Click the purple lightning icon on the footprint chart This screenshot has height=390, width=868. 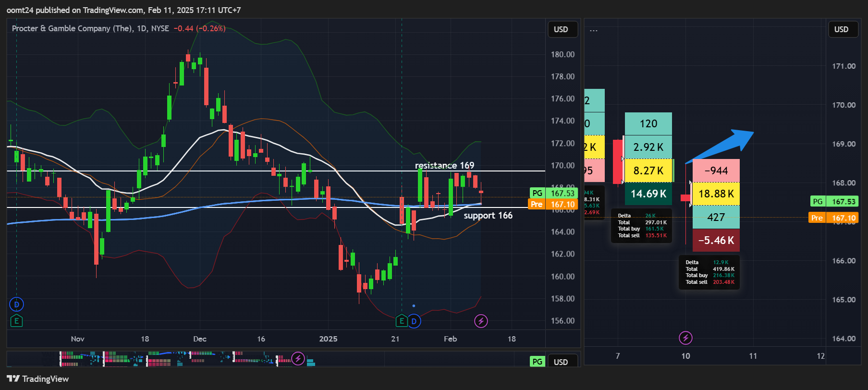click(685, 338)
